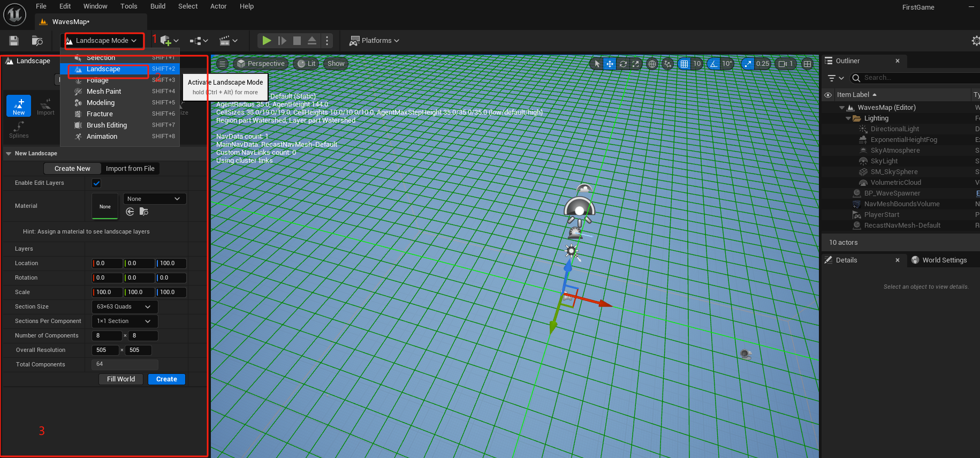Open the Add content (cube plus) menu
Screen dimensions: 980x458
tap(169, 41)
